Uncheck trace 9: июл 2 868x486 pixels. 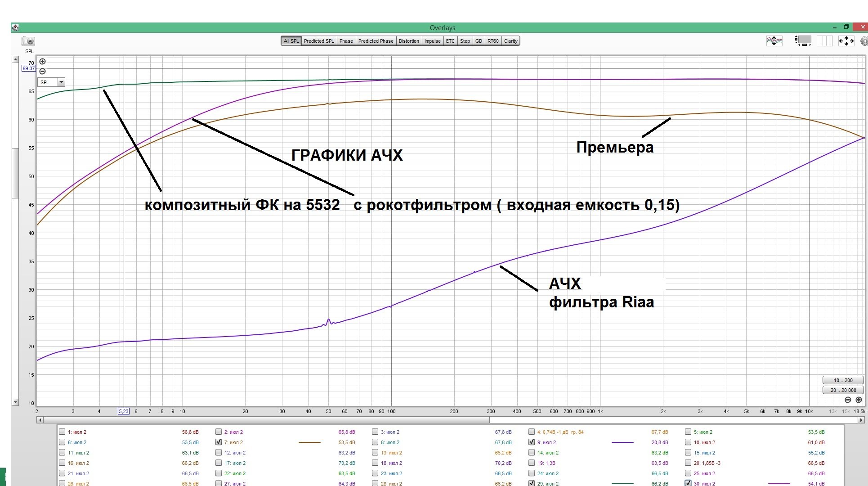click(532, 442)
